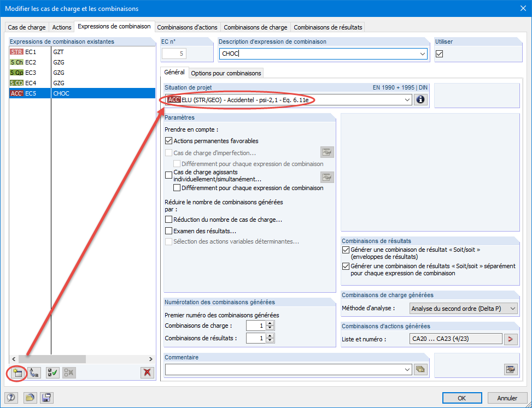This screenshot has width=532, height=408.
Task: Click the icon button at the bottom right panel
Action: point(511,370)
